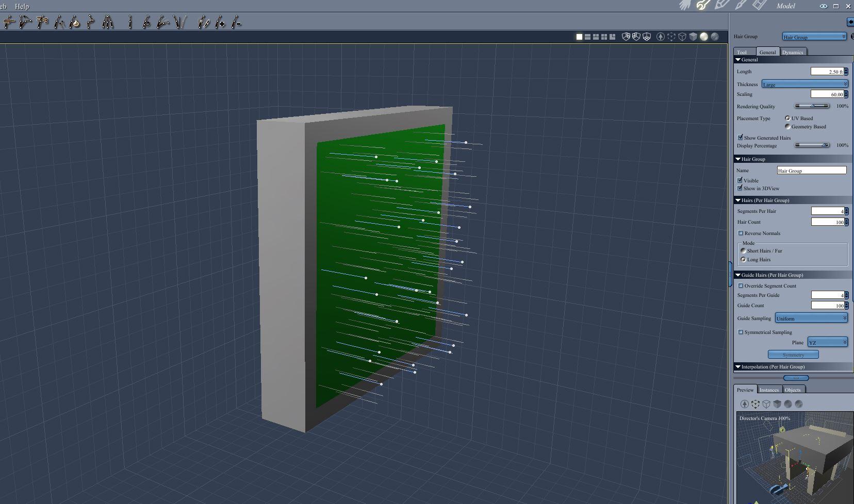Open the Storyboard room pencil icon

pos(721,5)
